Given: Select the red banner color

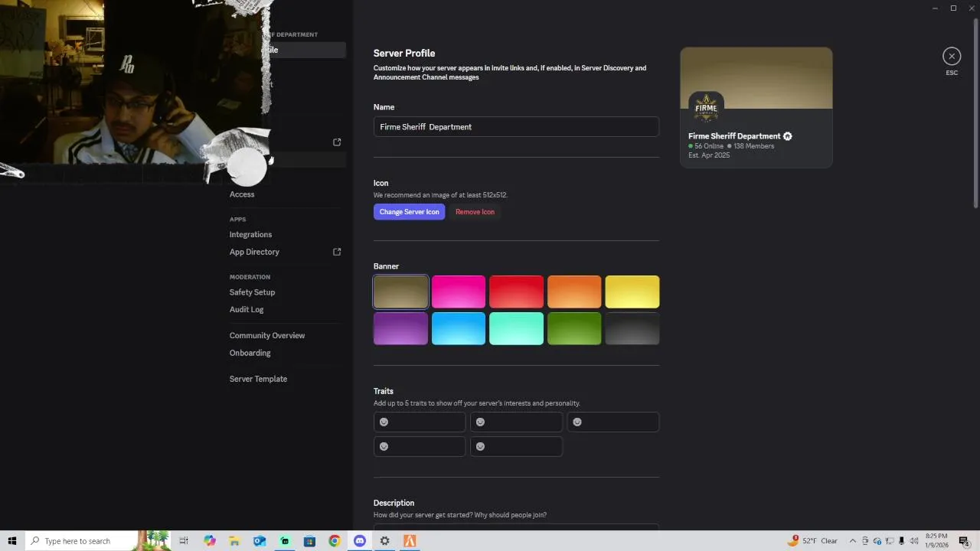Looking at the screenshot, I should pyautogui.click(x=516, y=292).
